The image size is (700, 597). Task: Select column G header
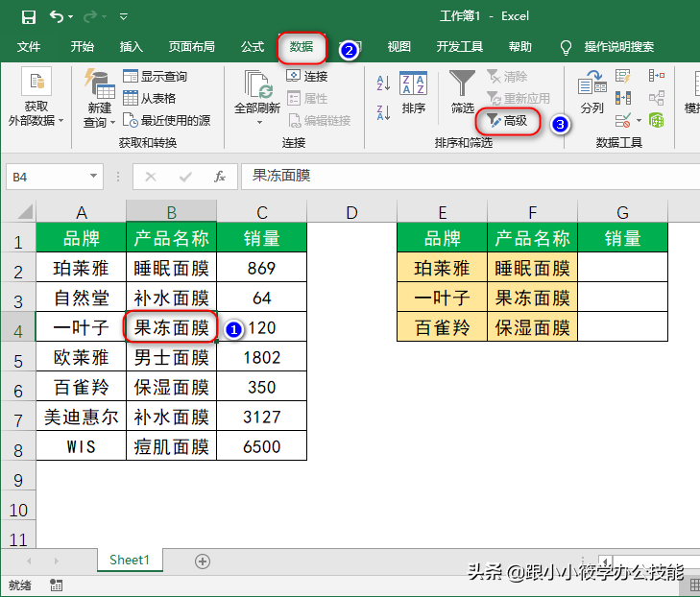point(622,212)
